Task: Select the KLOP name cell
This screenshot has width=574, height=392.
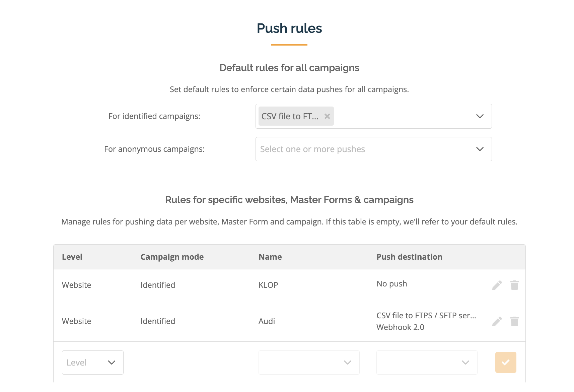Action: tap(268, 285)
